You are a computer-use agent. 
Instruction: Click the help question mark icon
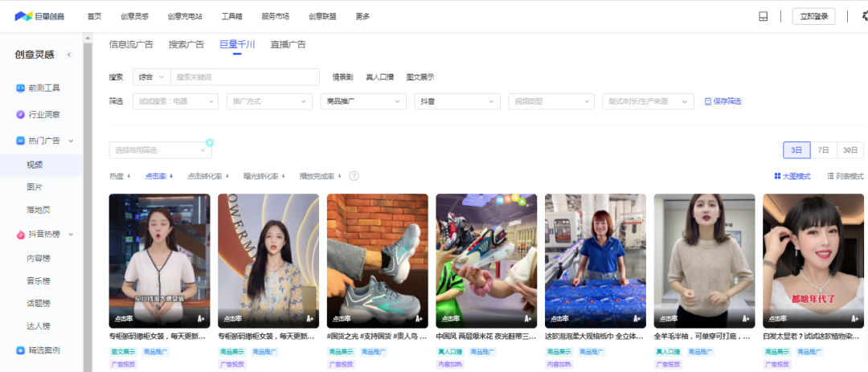point(354,176)
